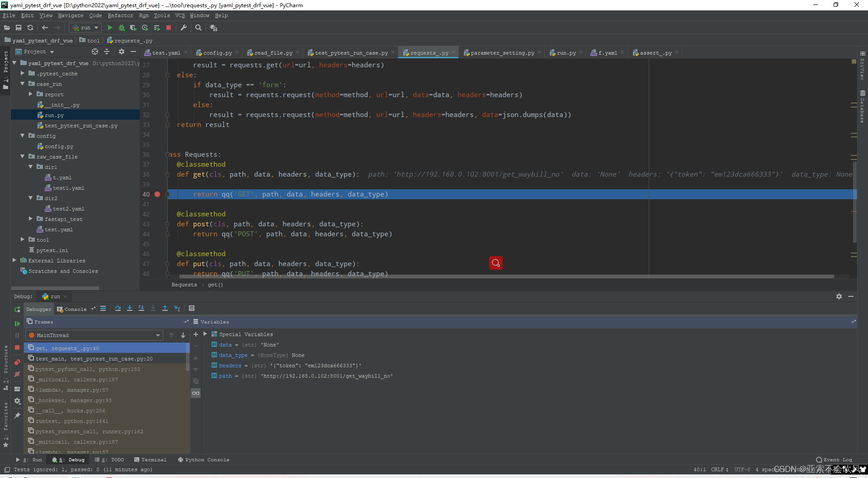Select the test_main stack frame
Screen dimensions: 868x478
click(105, 359)
